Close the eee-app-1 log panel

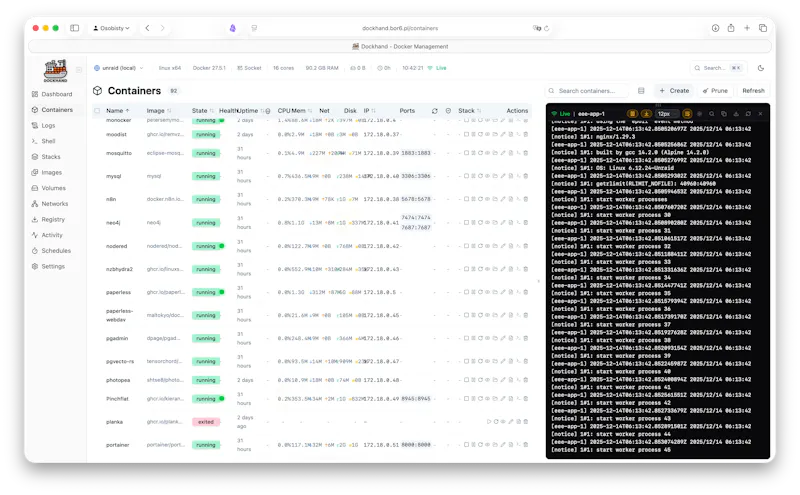click(x=760, y=114)
